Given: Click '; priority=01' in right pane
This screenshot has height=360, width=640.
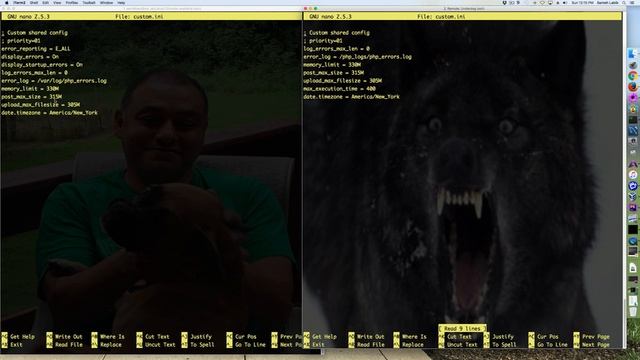Looking at the screenshot, I should [x=323, y=41].
